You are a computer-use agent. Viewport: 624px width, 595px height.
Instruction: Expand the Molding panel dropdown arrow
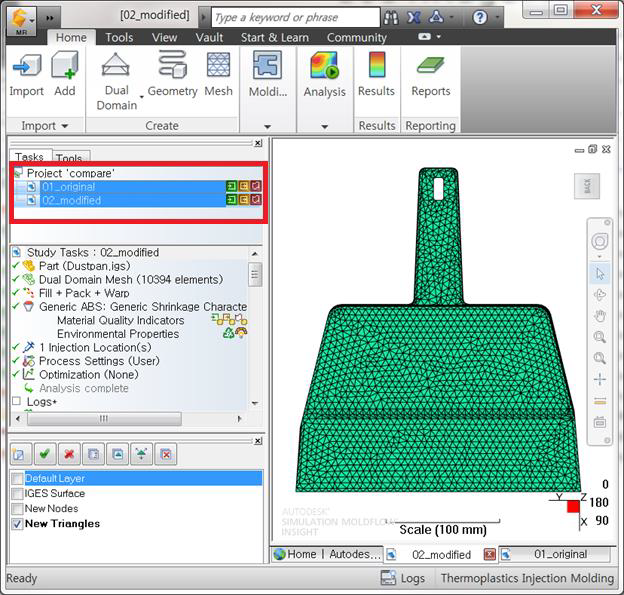[267, 127]
